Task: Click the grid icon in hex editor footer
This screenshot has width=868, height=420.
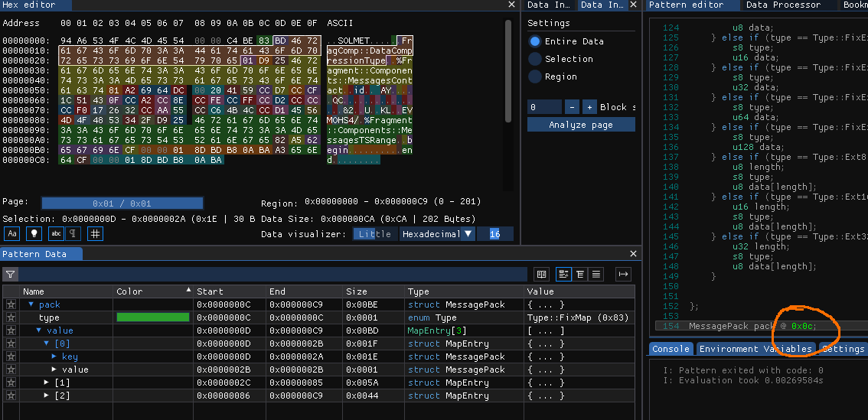Action: tap(95, 234)
